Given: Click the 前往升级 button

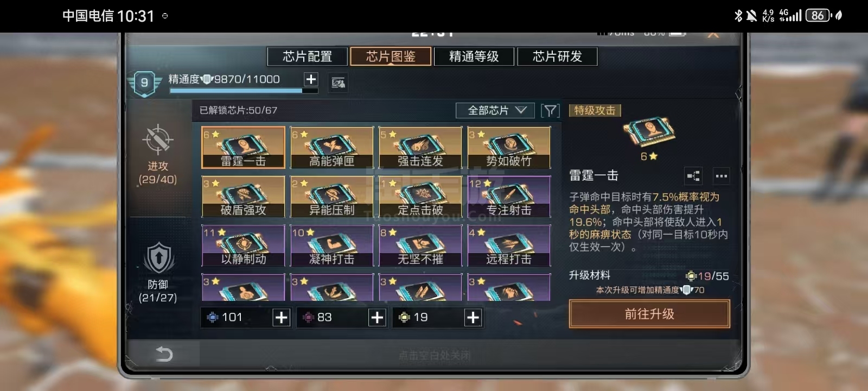Looking at the screenshot, I should (x=649, y=314).
